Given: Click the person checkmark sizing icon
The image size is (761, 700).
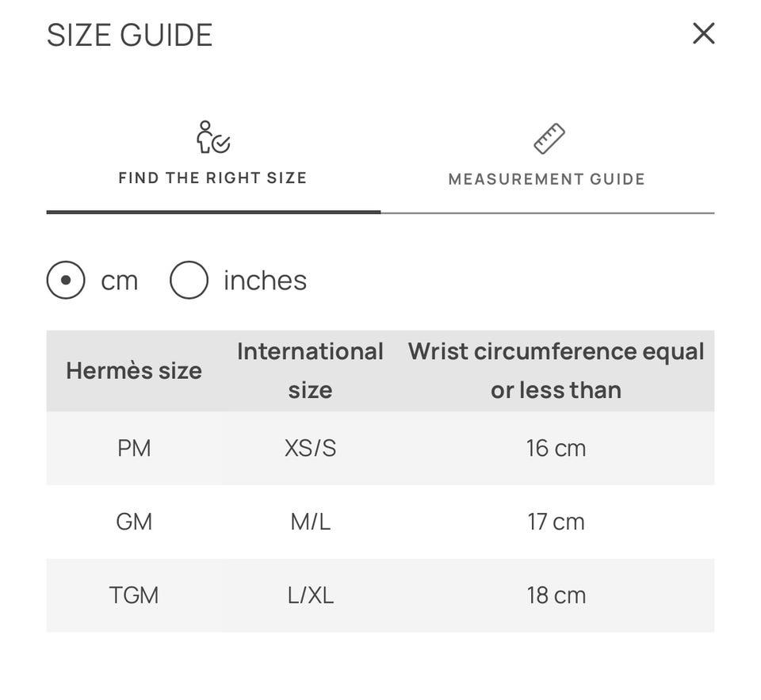Looking at the screenshot, I should [213, 137].
